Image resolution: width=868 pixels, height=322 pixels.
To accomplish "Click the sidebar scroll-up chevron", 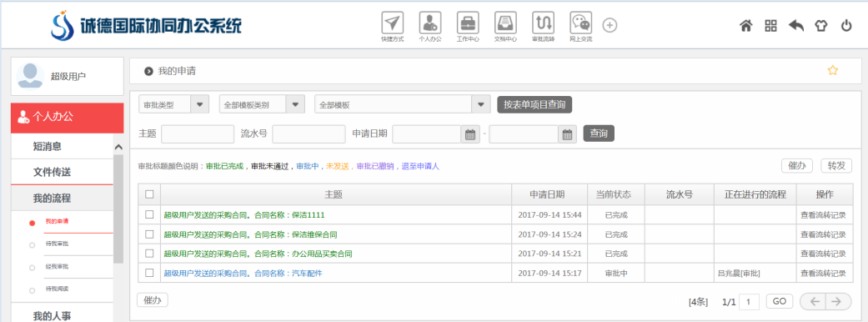I will click(118, 147).
